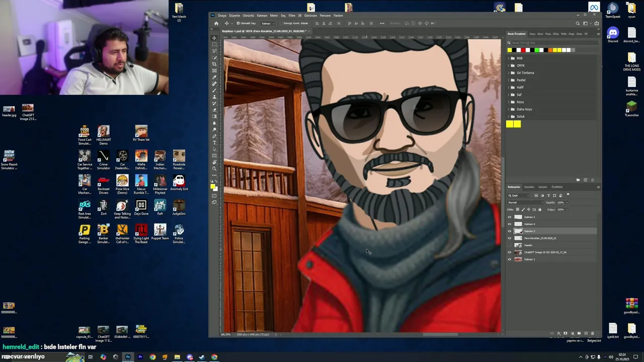Image resolution: width=644 pixels, height=362 pixels.
Task: Expand the Soluk swatch group
Action: point(508,117)
